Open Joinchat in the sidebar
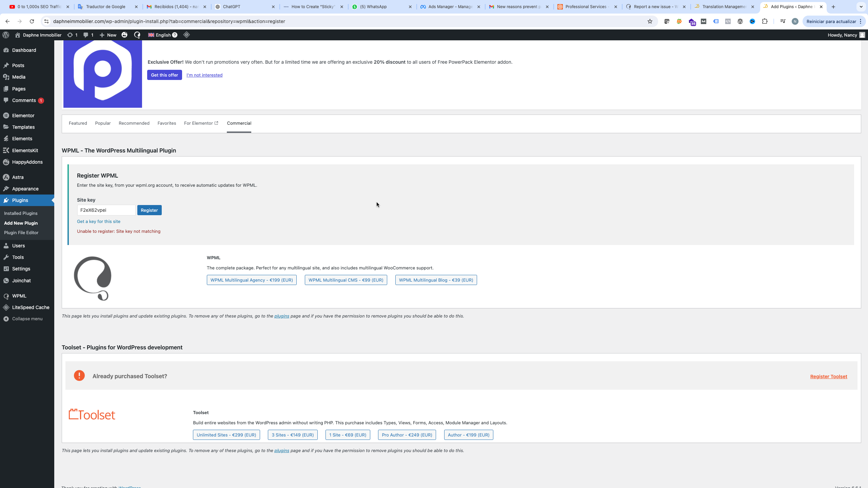Image resolution: width=868 pixels, height=488 pixels. coord(27,281)
